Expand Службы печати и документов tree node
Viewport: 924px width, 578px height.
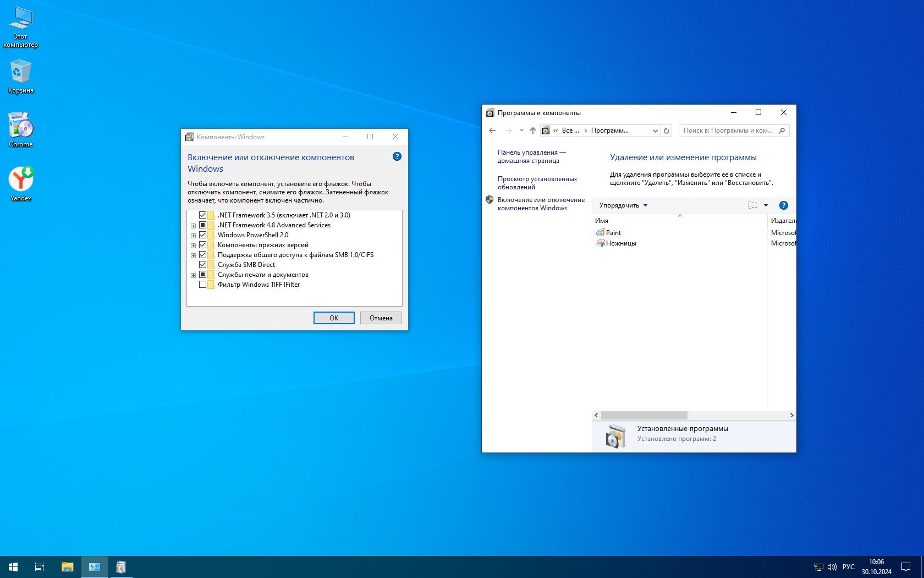pyautogui.click(x=193, y=275)
